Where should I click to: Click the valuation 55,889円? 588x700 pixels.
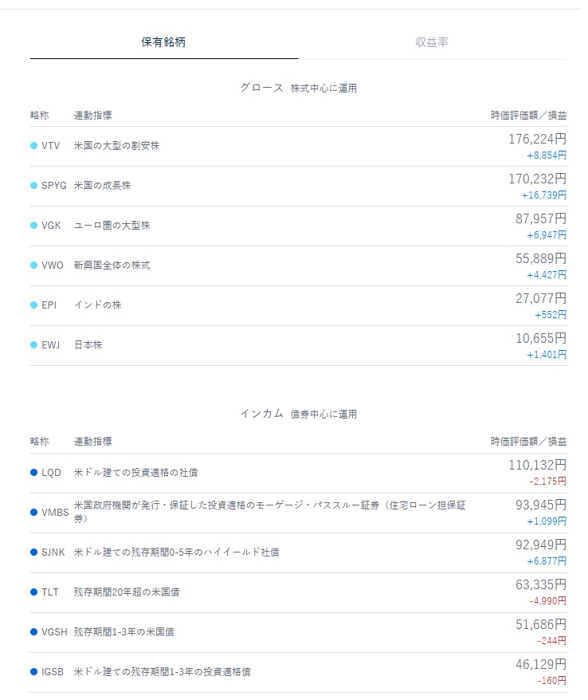pos(541,258)
